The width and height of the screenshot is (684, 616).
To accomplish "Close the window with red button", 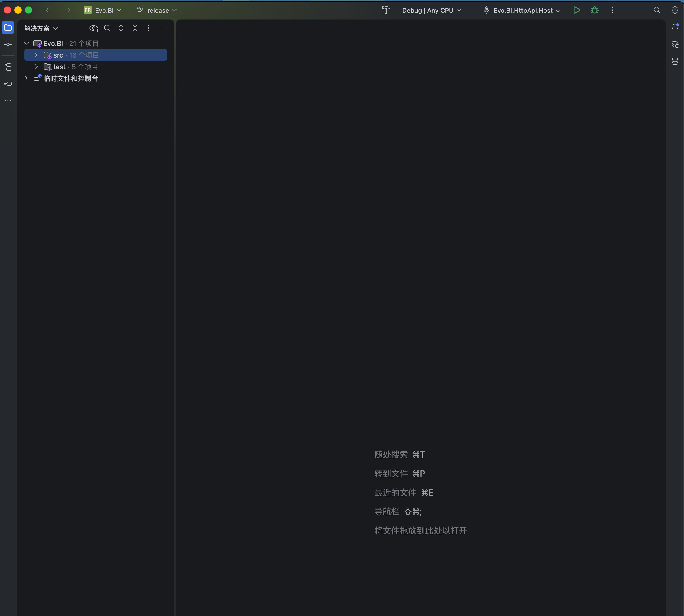I will point(7,10).
